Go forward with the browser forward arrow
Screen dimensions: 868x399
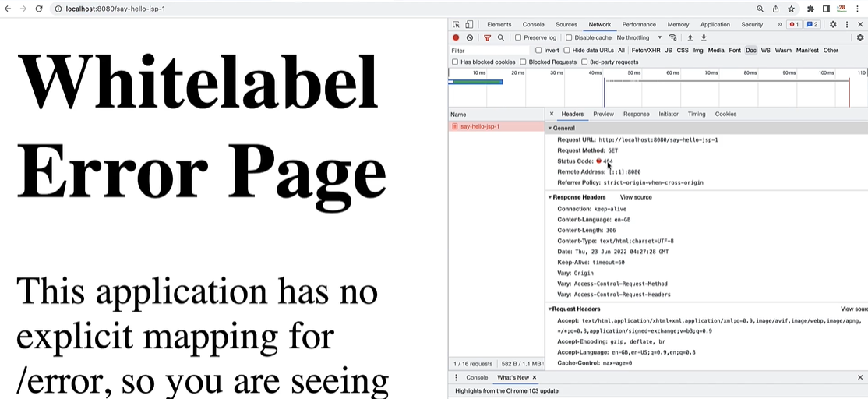[23, 9]
